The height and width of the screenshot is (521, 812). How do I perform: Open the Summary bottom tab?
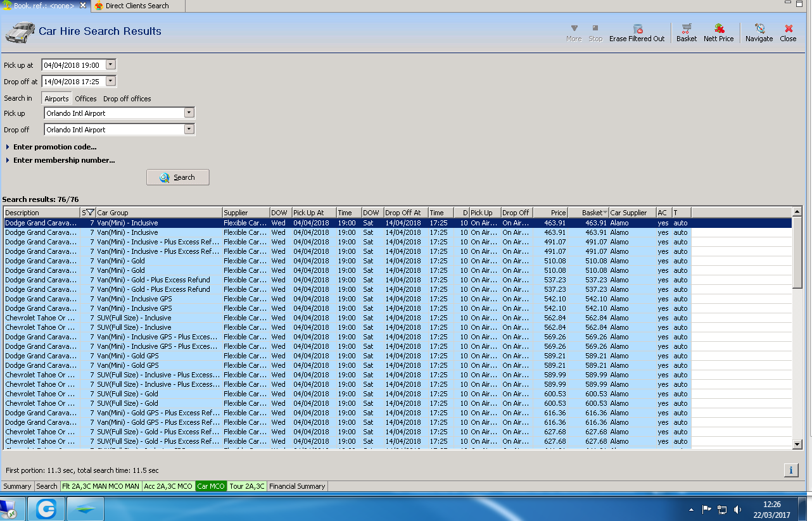pos(17,486)
